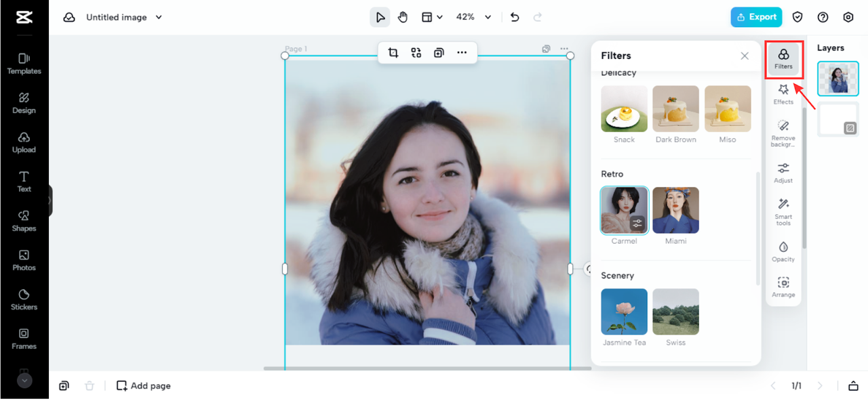The image size is (868, 403).
Task: Delete page with the trash icon
Action: 90,385
